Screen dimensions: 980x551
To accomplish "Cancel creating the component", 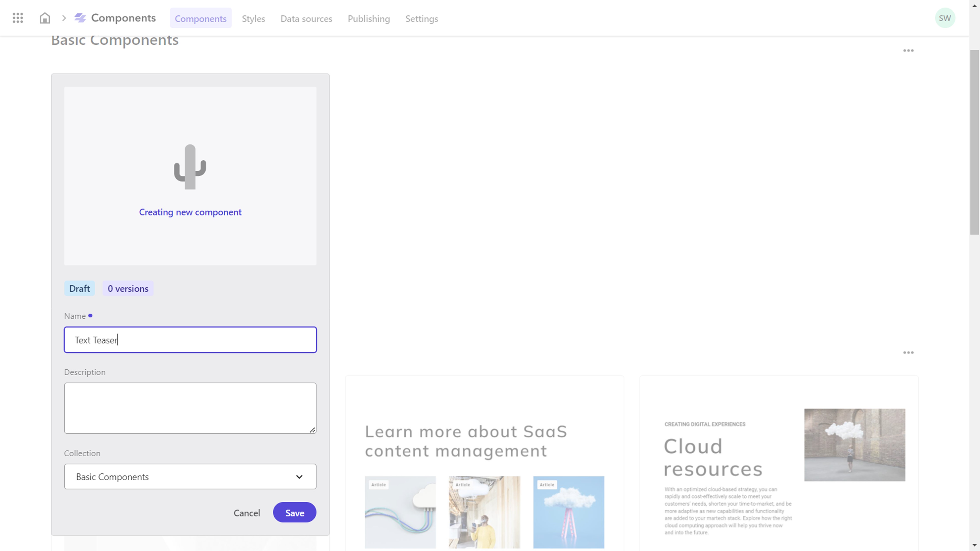I will [x=247, y=513].
